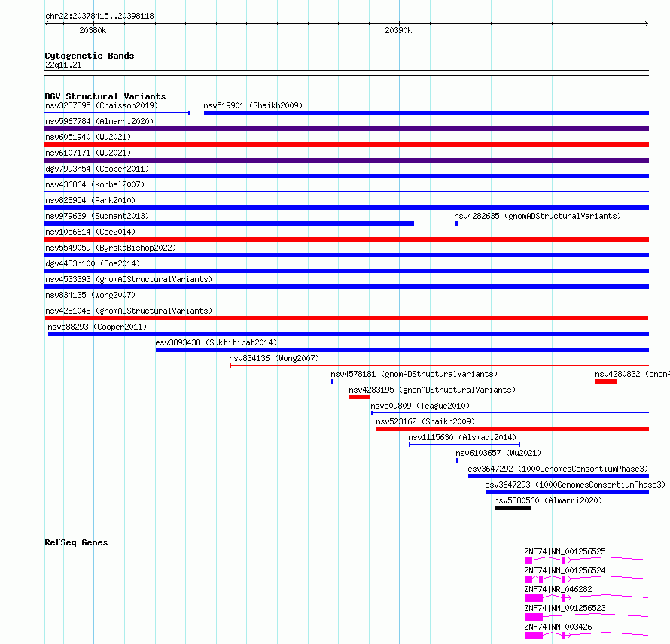Click nsv4283195 (gnomADStructuralVariants) label

click(x=432, y=390)
